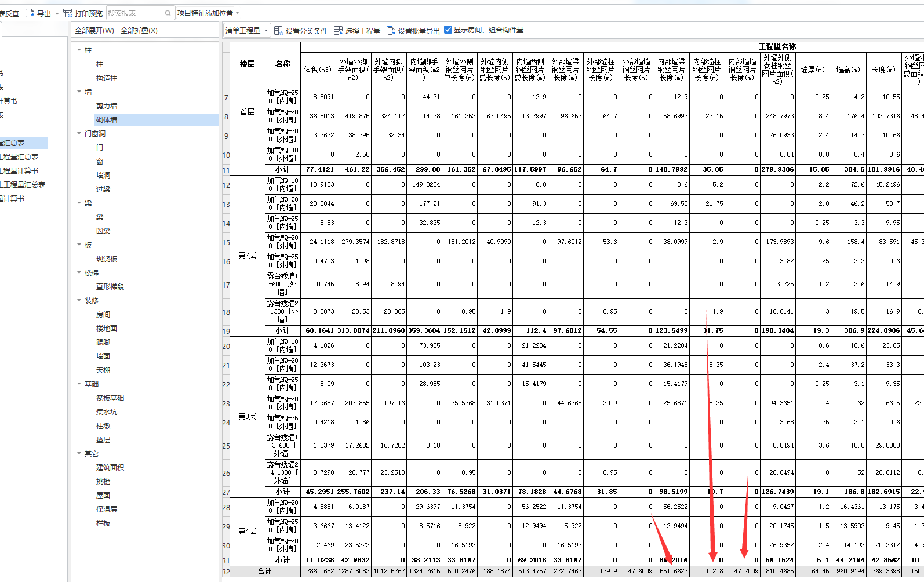The width and height of the screenshot is (924, 582).
Task: Click the 第4层 floor cell
Action: click(x=248, y=531)
